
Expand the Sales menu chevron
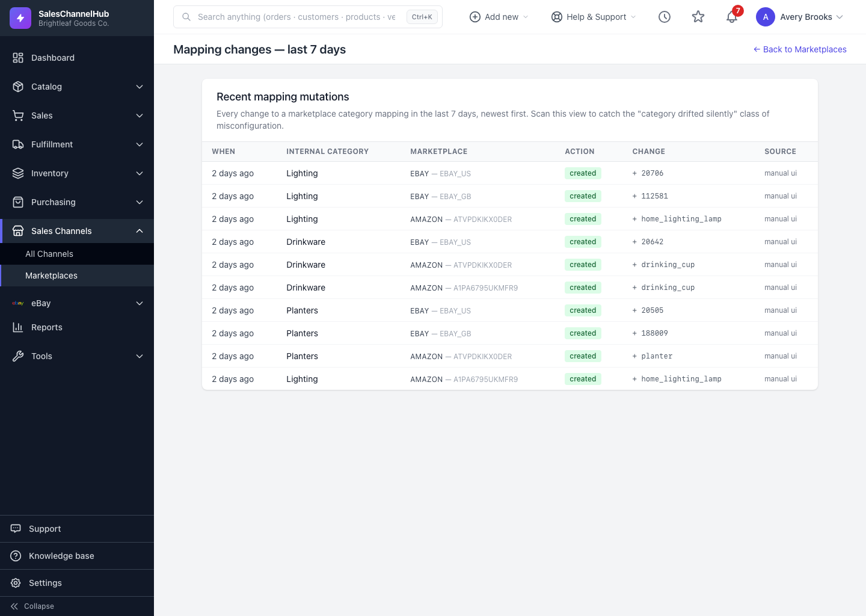pyautogui.click(x=140, y=115)
